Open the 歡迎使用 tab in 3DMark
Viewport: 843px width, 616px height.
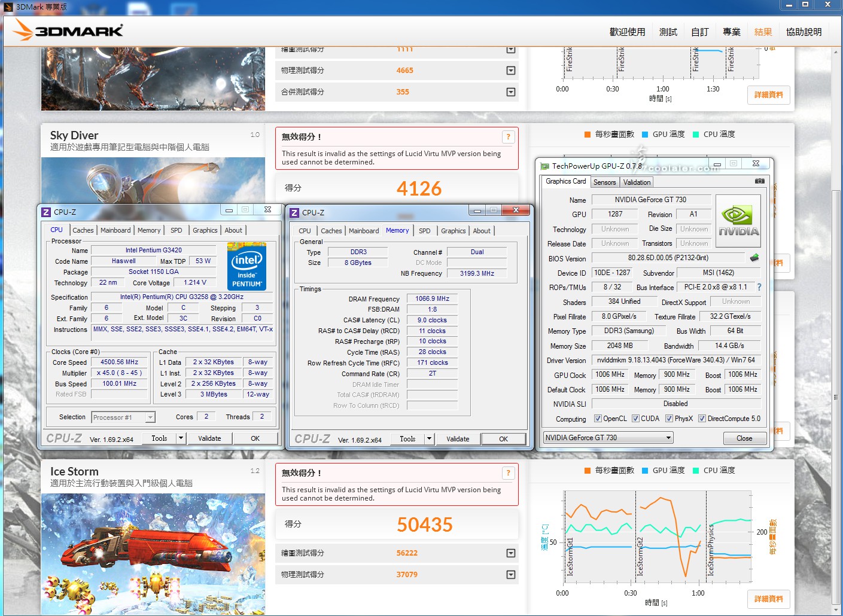coord(627,32)
